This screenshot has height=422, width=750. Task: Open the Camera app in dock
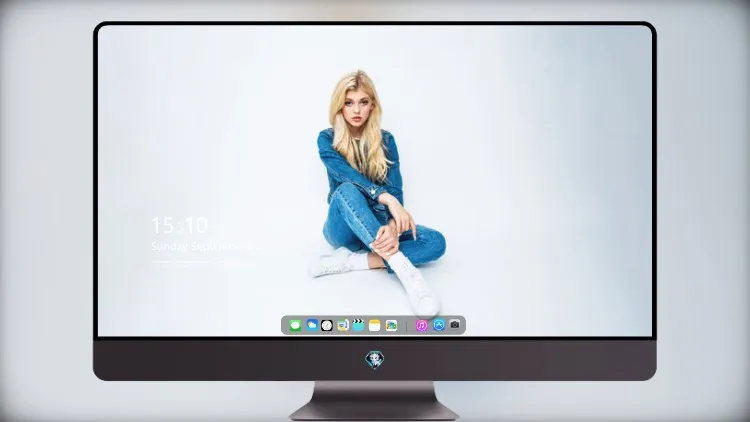(455, 325)
